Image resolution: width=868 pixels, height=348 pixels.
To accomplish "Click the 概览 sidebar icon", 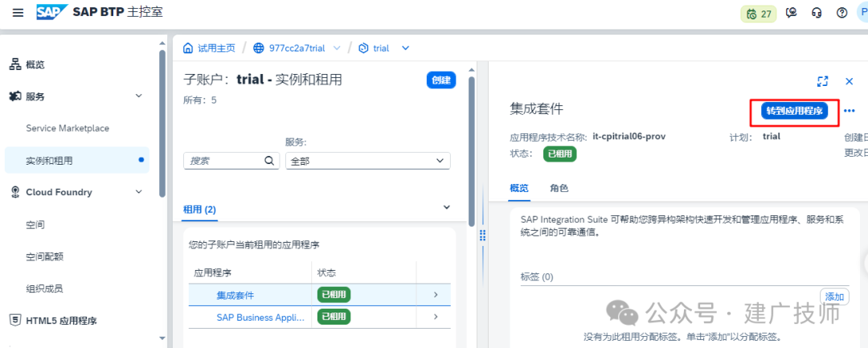I will (x=15, y=65).
